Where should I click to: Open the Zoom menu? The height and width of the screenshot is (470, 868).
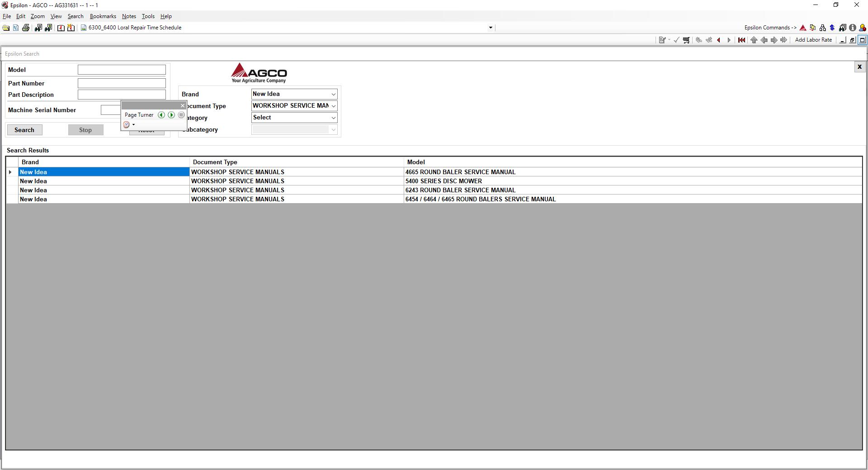click(38, 16)
